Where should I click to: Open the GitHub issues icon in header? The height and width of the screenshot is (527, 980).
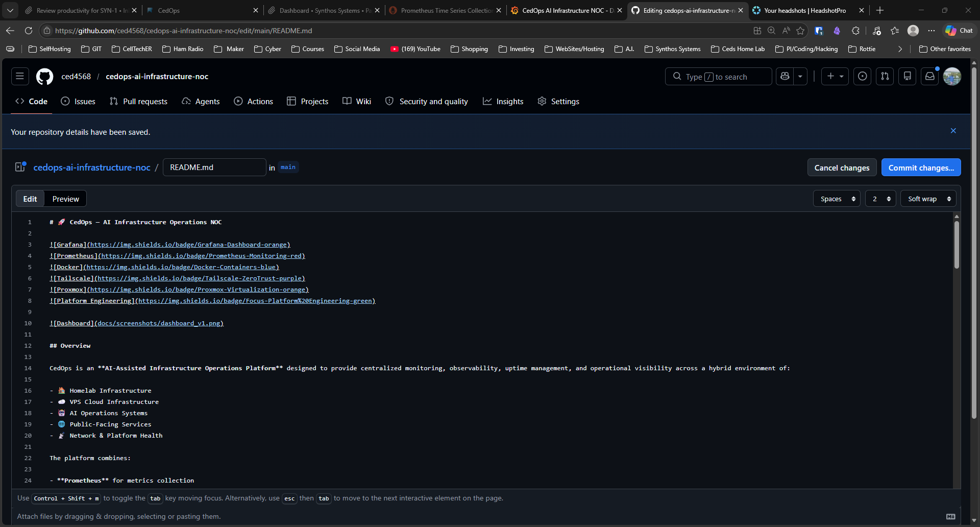[x=863, y=77]
